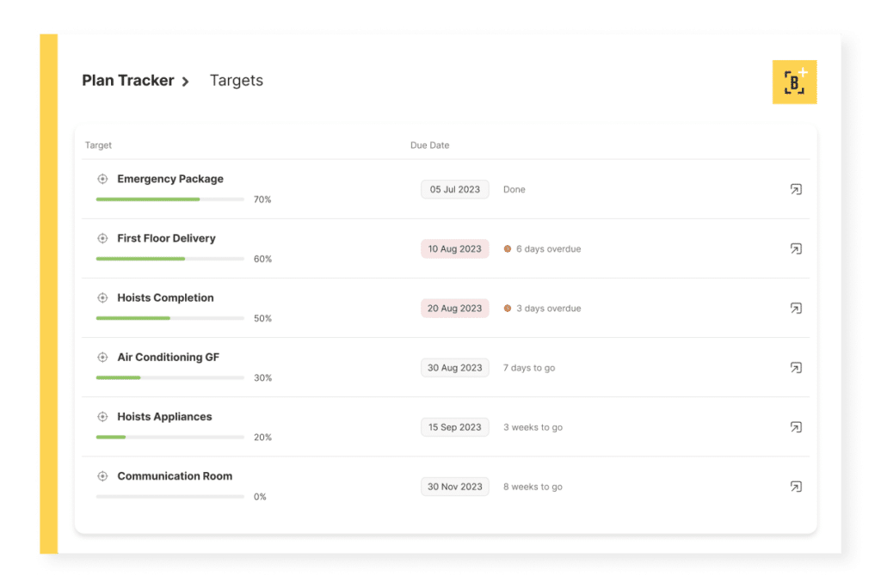Click the target icon beside Hoists Appliances
This screenshot has height=588, width=881.
point(102,416)
